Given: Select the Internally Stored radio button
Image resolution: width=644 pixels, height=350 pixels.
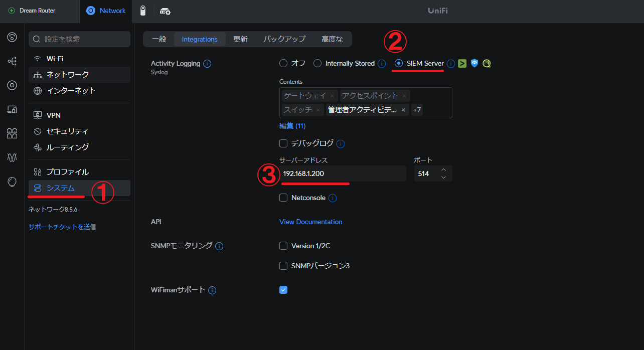Looking at the screenshot, I should (317, 63).
